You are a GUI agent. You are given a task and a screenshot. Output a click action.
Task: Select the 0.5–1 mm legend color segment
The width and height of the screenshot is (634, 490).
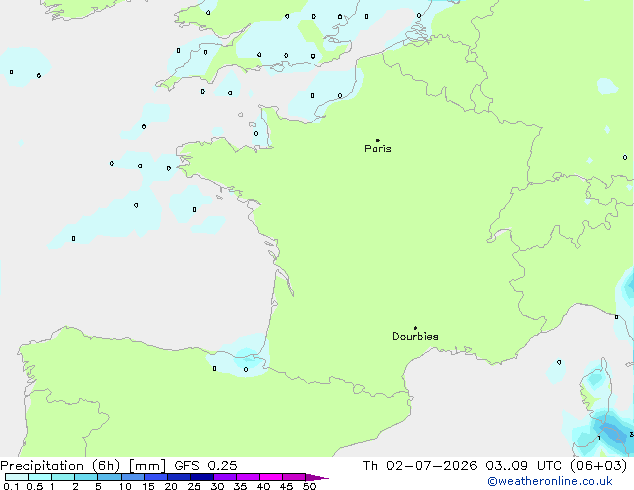pyautogui.click(x=40, y=477)
